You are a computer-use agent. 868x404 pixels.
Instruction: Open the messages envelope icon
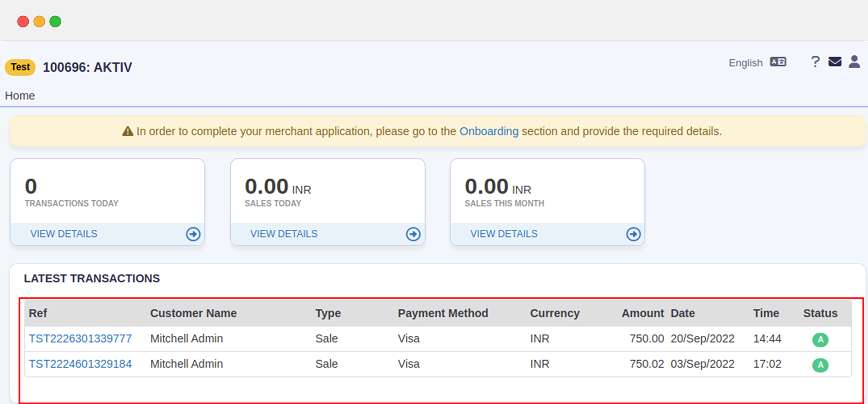[x=835, y=62]
